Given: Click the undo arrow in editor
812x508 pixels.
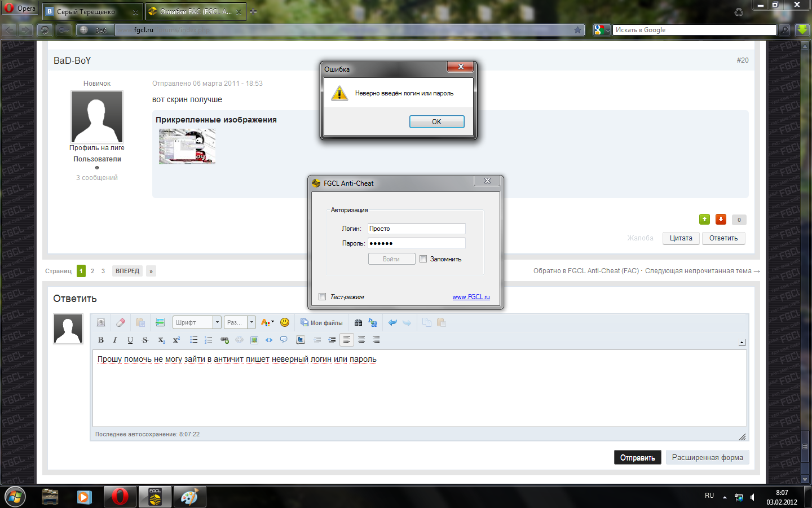Looking at the screenshot, I should (392, 322).
